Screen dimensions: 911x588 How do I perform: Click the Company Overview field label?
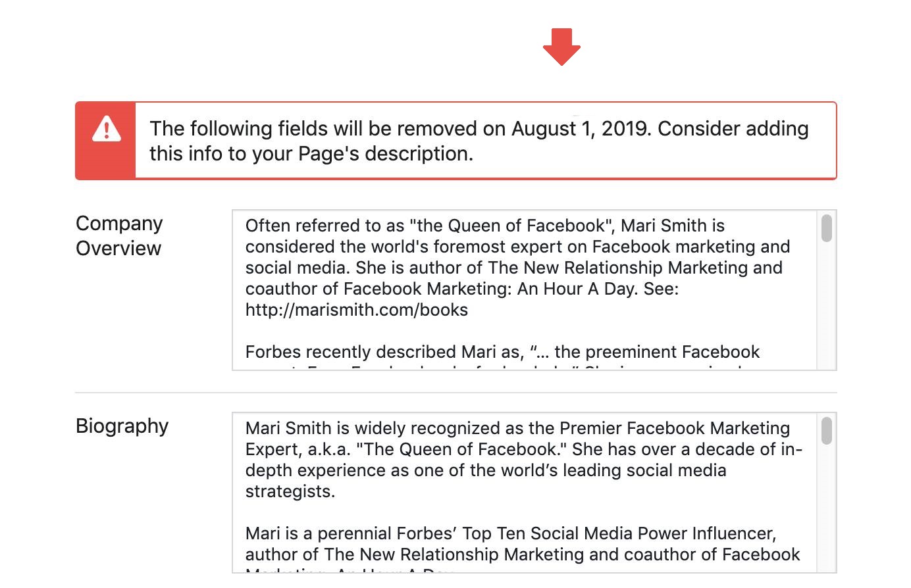click(x=119, y=235)
